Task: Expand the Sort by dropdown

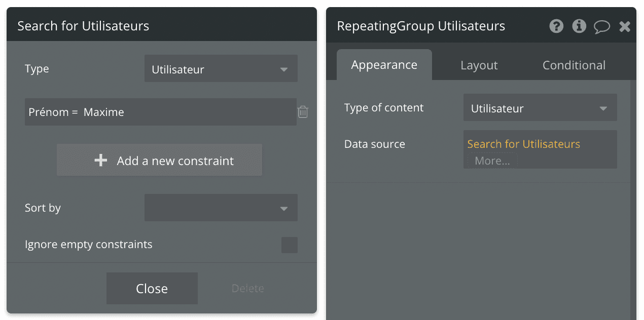Action: click(221, 208)
